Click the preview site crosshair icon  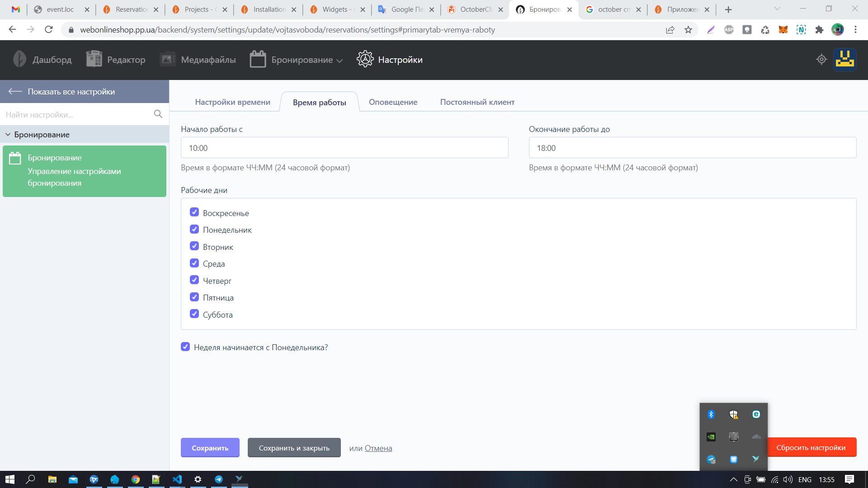821,59
